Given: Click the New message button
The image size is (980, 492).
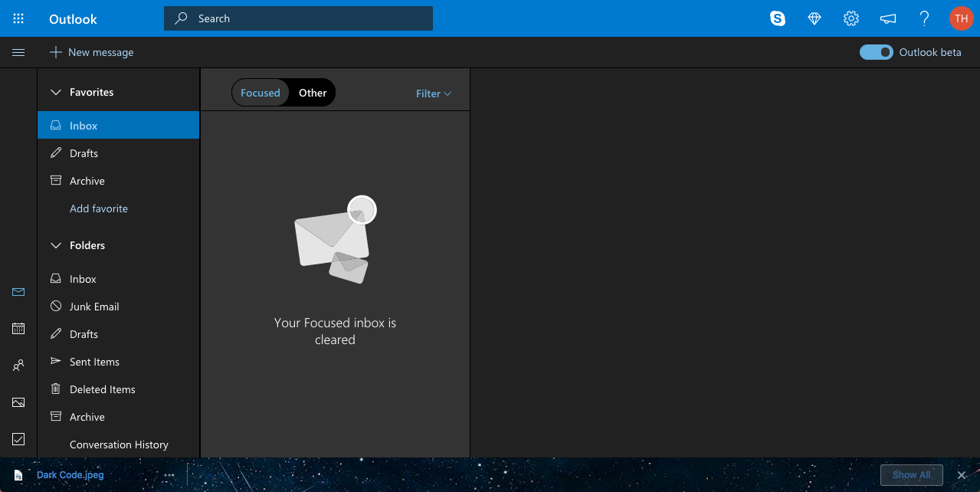Looking at the screenshot, I should (x=92, y=52).
